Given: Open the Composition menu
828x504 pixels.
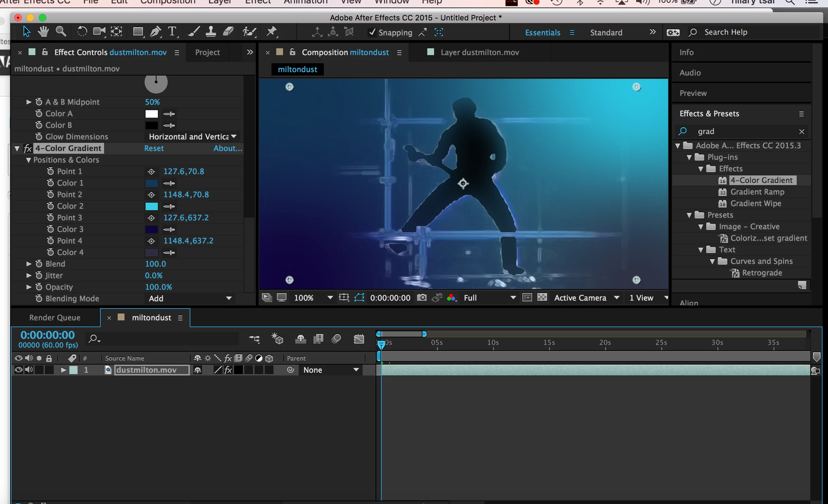Looking at the screenshot, I should pyautogui.click(x=168, y=2).
